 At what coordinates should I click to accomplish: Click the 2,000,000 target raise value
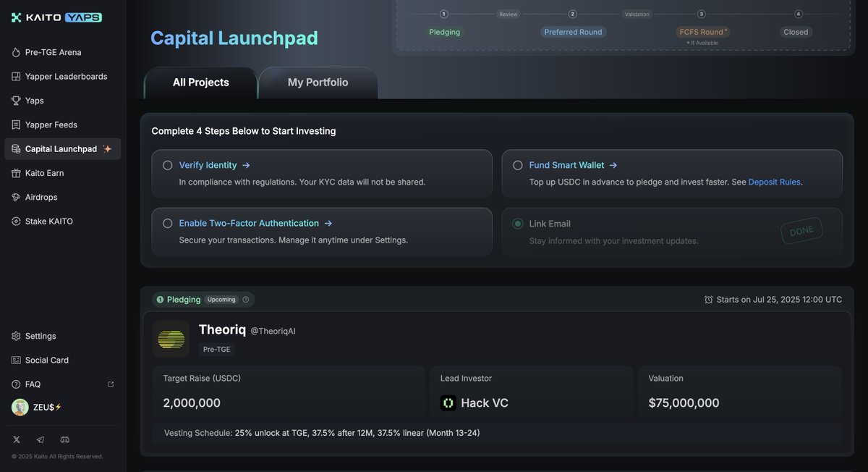[x=192, y=403]
